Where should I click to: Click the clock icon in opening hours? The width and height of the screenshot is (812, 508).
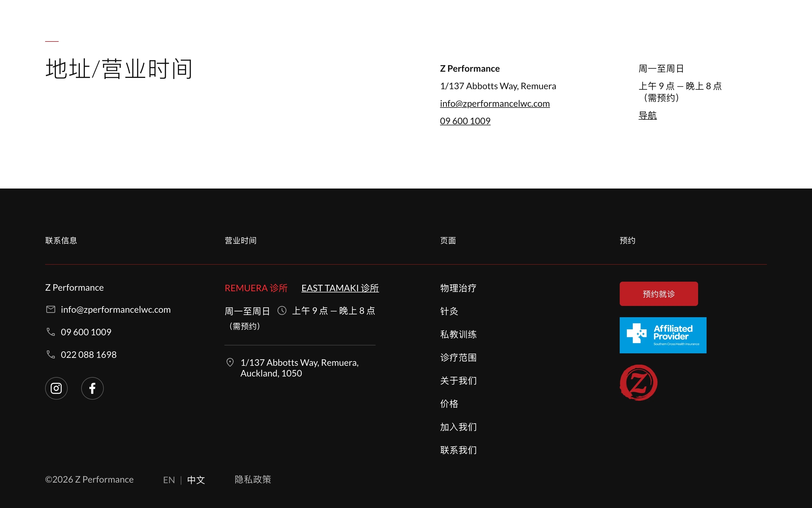tap(282, 310)
